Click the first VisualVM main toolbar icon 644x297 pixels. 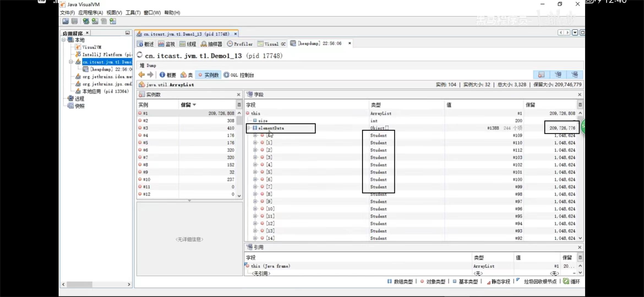pyautogui.click(x=66, y=21)
